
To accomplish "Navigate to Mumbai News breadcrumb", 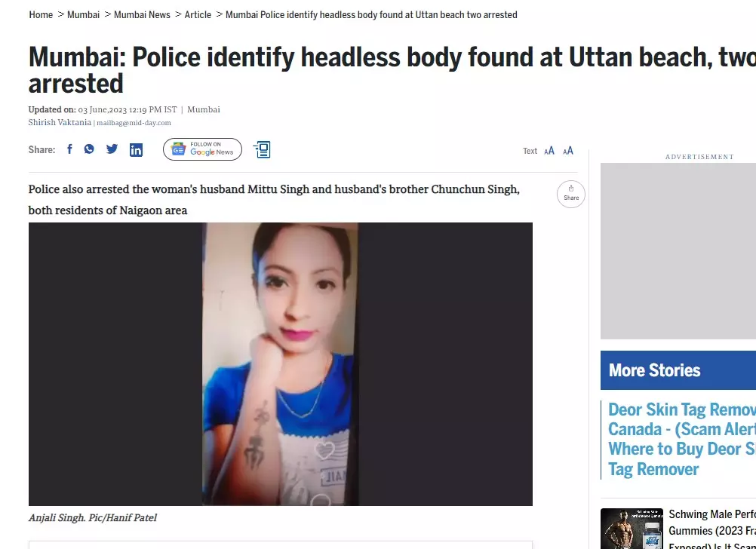I will coord(143,15).
